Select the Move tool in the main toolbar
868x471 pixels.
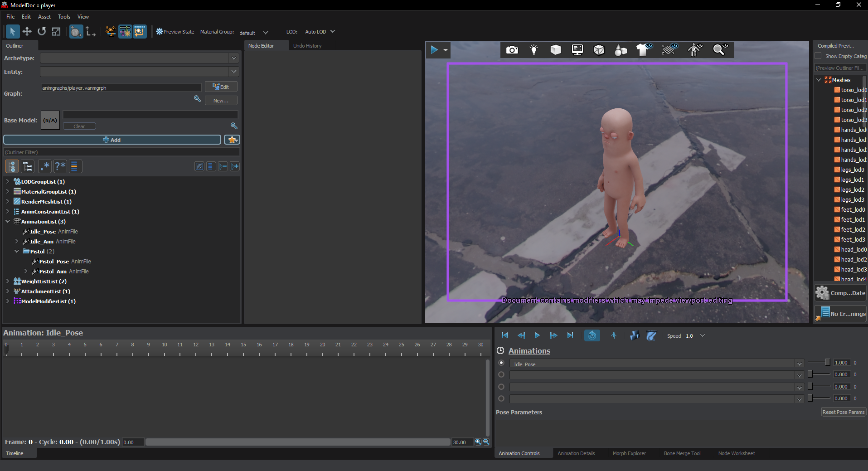(x=27, y=31)
